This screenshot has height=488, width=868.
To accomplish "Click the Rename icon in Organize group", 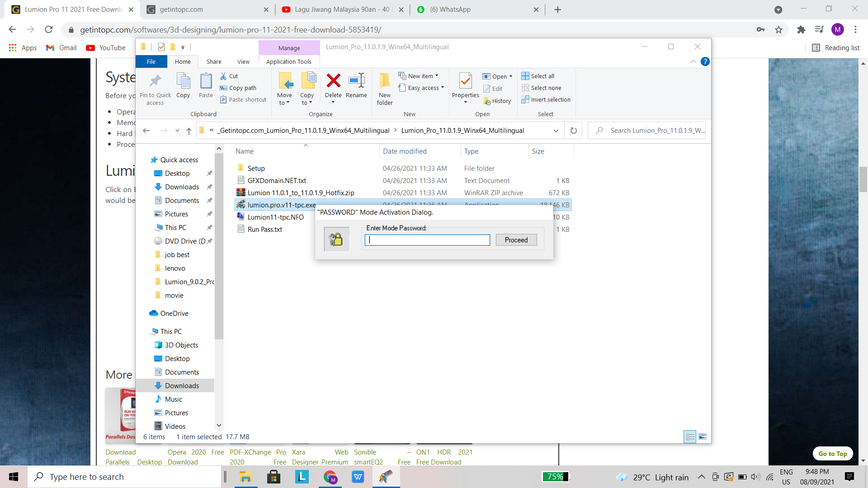I will tap(356, 81).
